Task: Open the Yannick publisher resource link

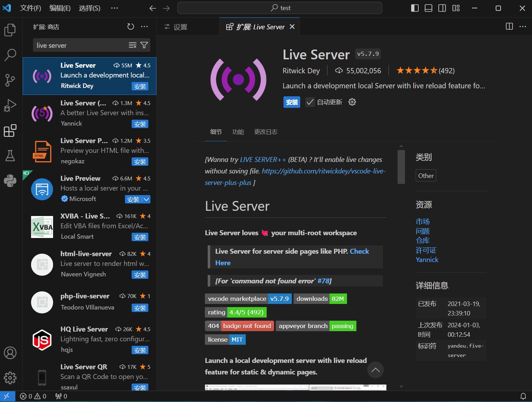Action: pyautogui.click(x=427, y=260)
